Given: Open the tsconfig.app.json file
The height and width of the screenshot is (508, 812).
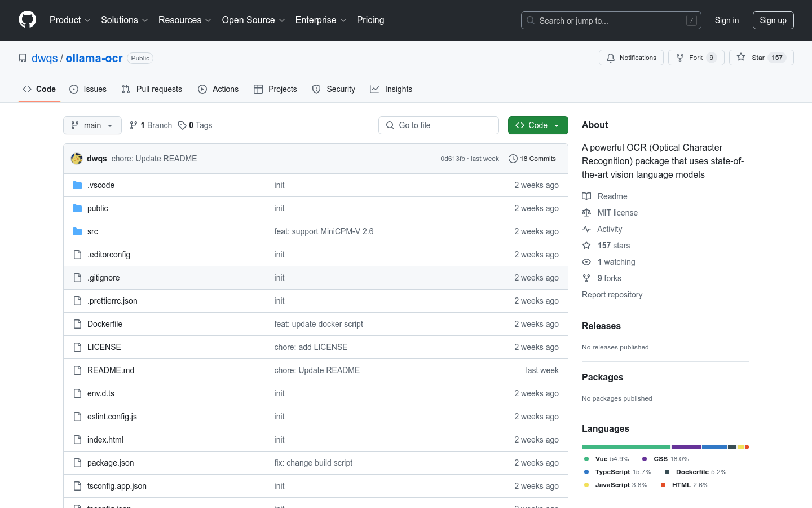Looking at the screenshot, I should tap(117, 486).
